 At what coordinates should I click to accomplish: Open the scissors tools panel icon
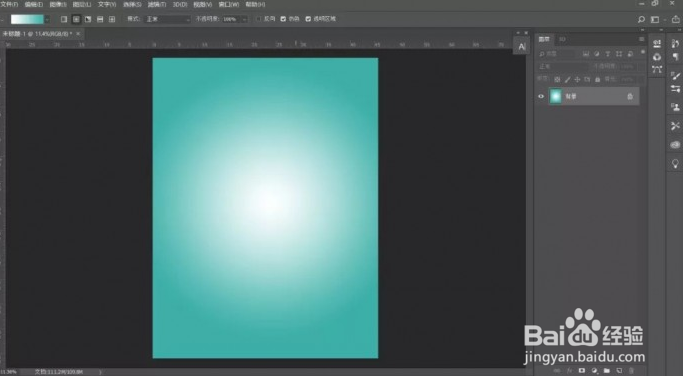[x=675, y=126]
